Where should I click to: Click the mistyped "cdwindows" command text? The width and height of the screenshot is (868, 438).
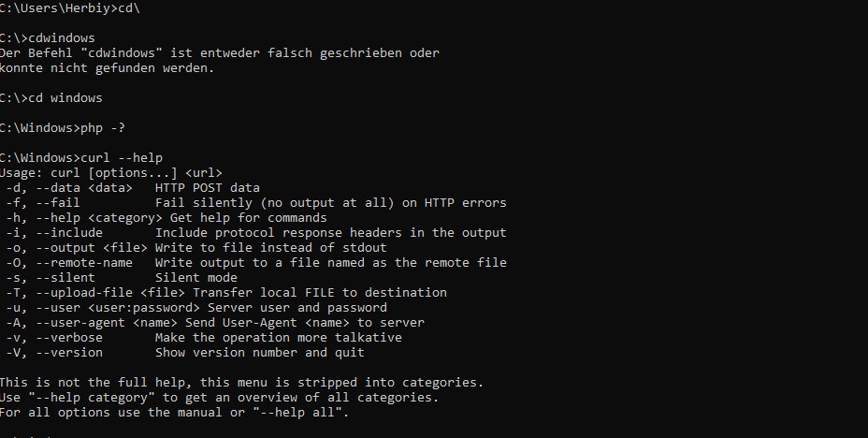[61, 37]
